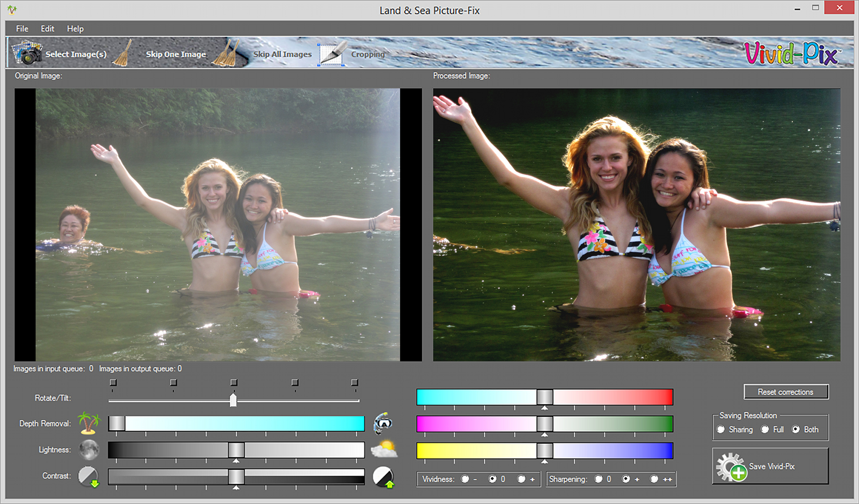Open the File menu
Image resolution: width=859 pixels, height=504 pixels.
[x=22, y=29]
